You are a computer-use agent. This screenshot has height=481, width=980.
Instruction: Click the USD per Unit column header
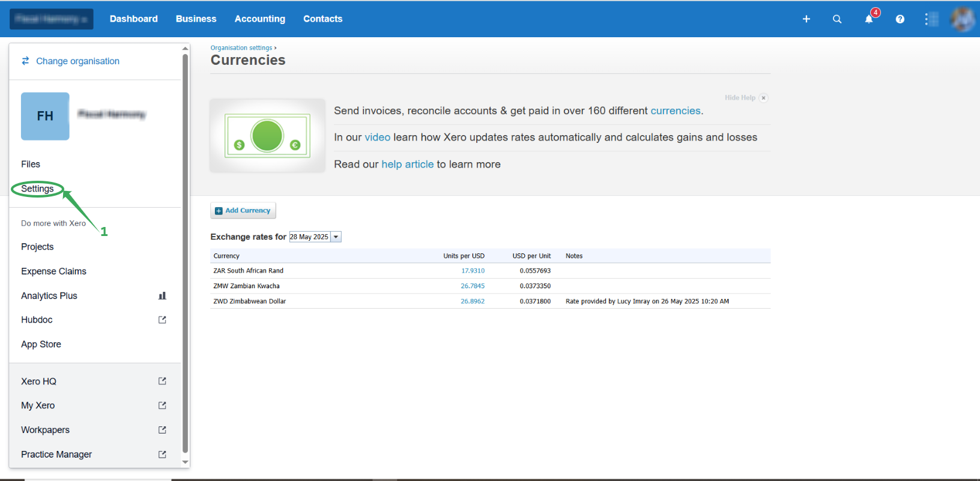[531, 256]
